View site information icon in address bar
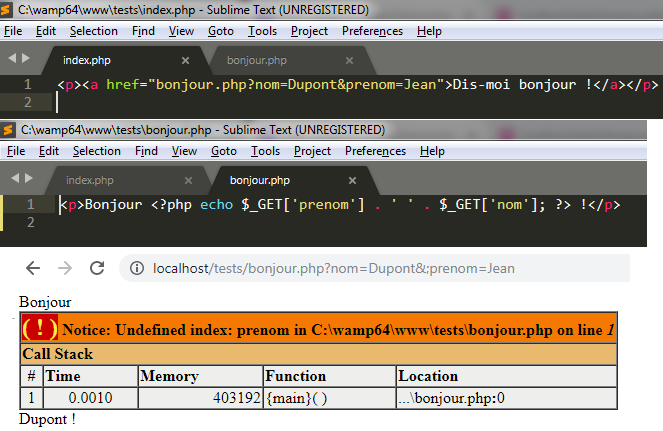This screenshot has height=431, width=663. pyautogui.click(x=137, y=268)
